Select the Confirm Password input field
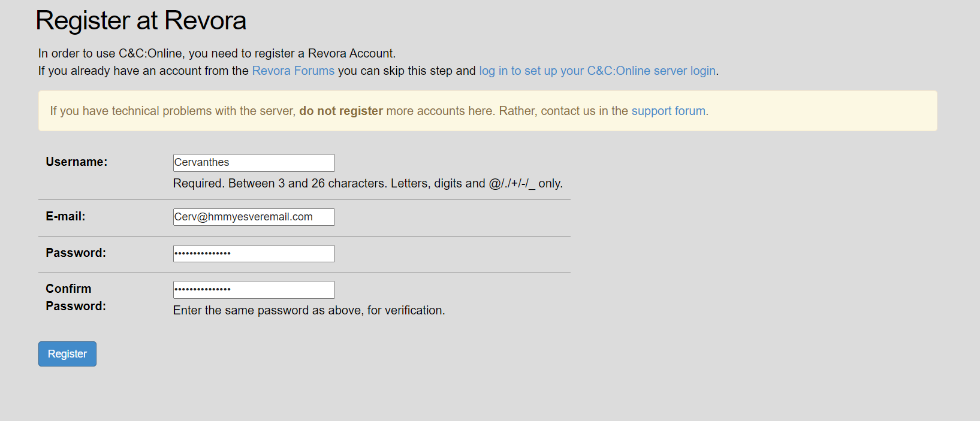980x421 pixels. coord(254,290)
